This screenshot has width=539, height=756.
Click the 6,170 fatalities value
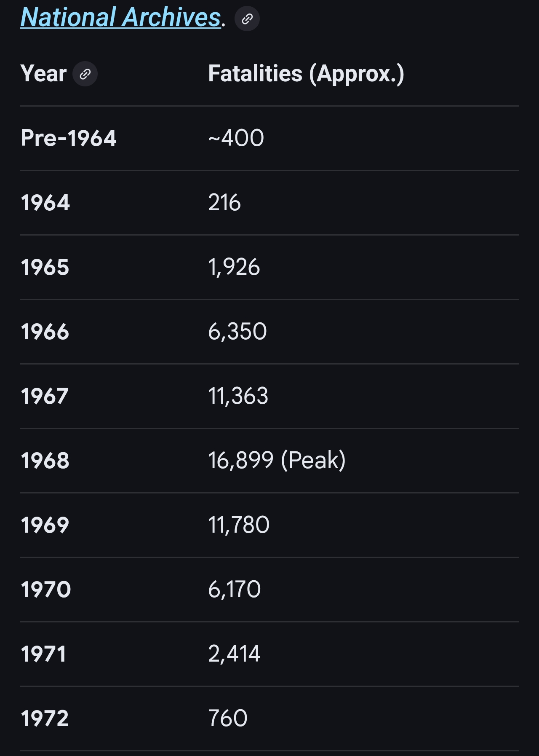(235, 590)
